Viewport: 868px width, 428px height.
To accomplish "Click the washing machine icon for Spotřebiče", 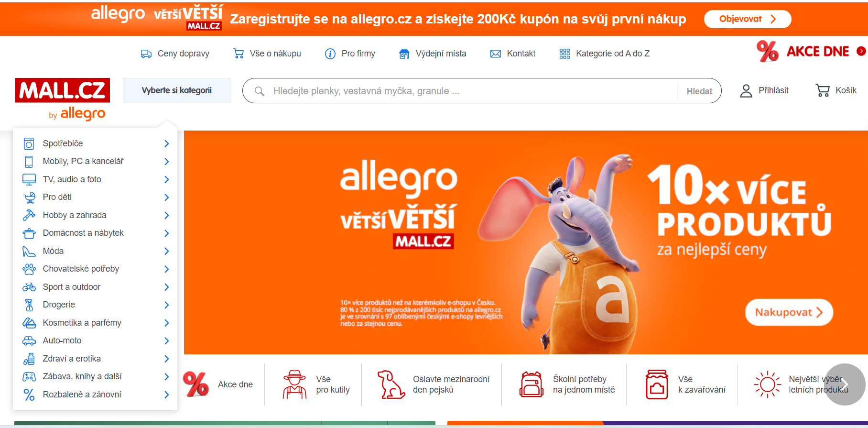I will tap(29, 143).
